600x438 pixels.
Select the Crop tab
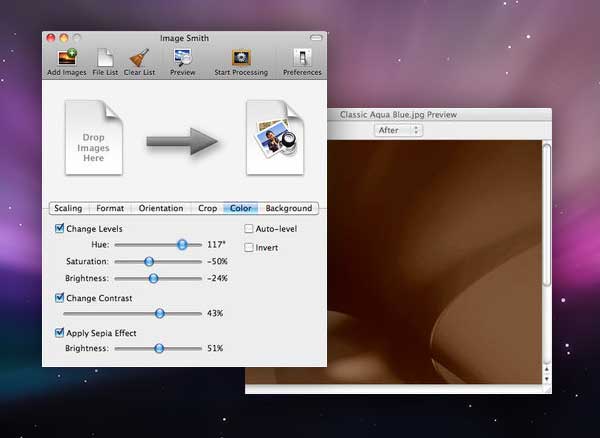pos(207,208)
